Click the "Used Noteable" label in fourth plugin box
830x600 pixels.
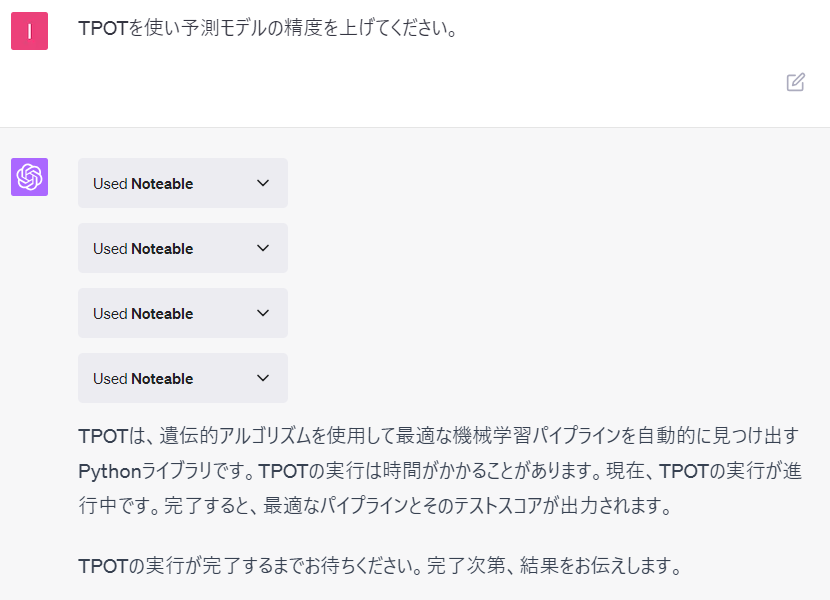[143, 379]
